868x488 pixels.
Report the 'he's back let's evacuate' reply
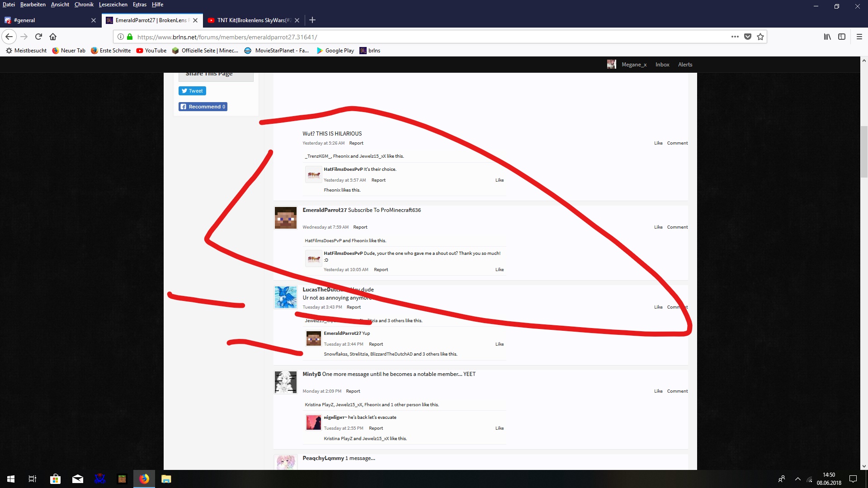[x=376, y=428]
